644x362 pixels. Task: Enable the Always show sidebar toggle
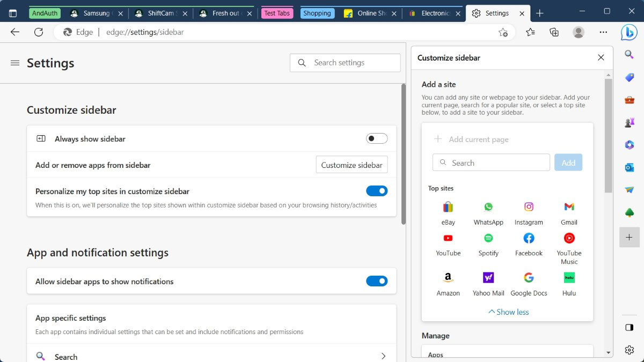tap(377, 139)
